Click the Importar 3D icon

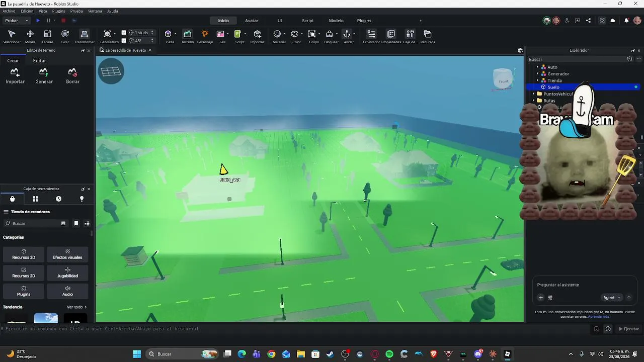click(x=257, y=34)
